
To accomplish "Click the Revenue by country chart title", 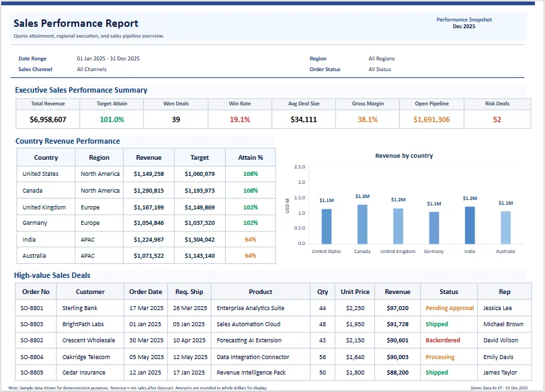I will coord(404,156).
